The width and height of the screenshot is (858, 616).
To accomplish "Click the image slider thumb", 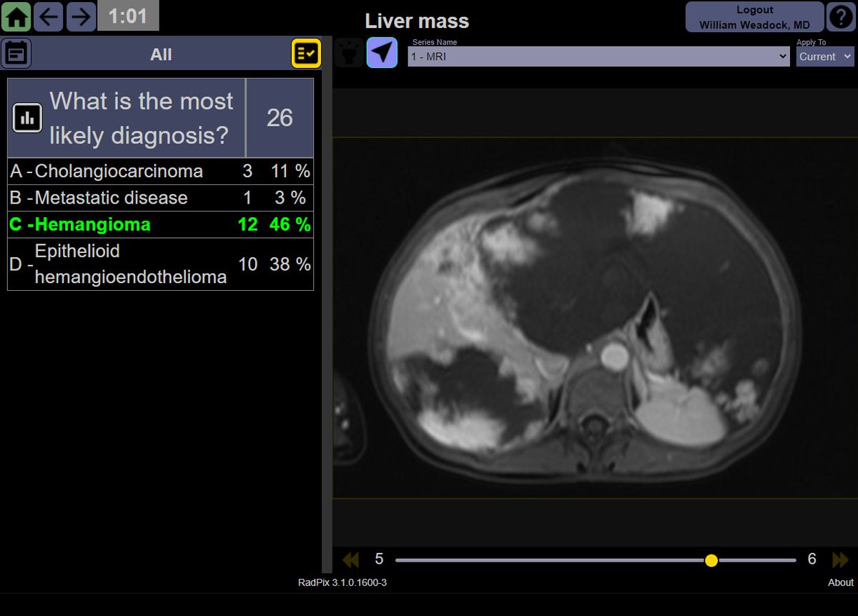I will coord(711,560).
